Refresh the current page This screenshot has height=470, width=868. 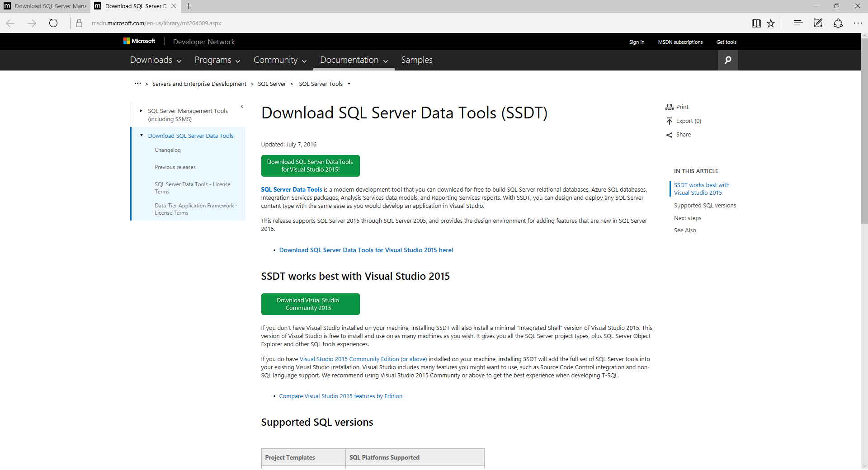(53, 23)
